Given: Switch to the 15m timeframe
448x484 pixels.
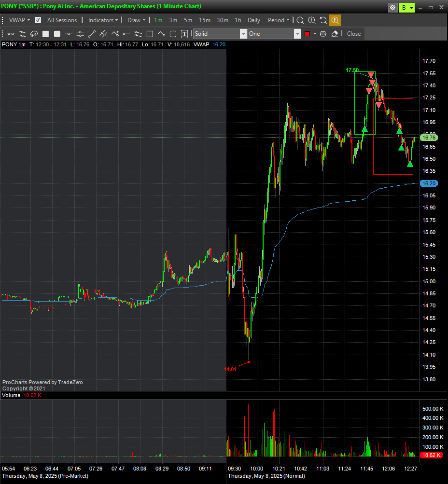Looking at the screenshot, I should pos(204,20).
